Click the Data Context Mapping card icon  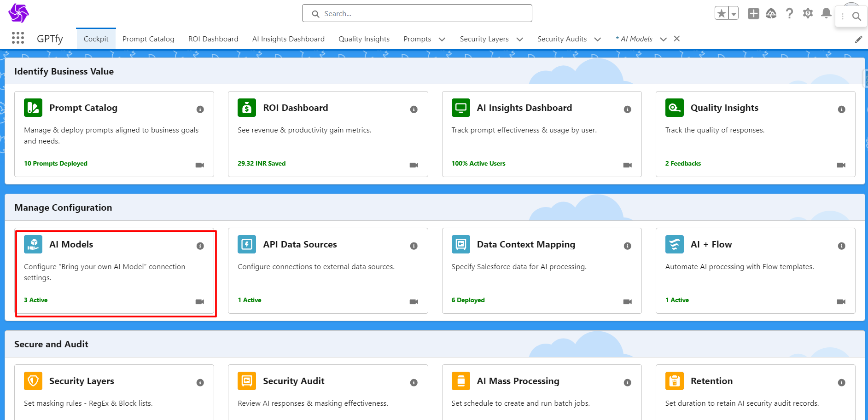[x=460, y=244]
